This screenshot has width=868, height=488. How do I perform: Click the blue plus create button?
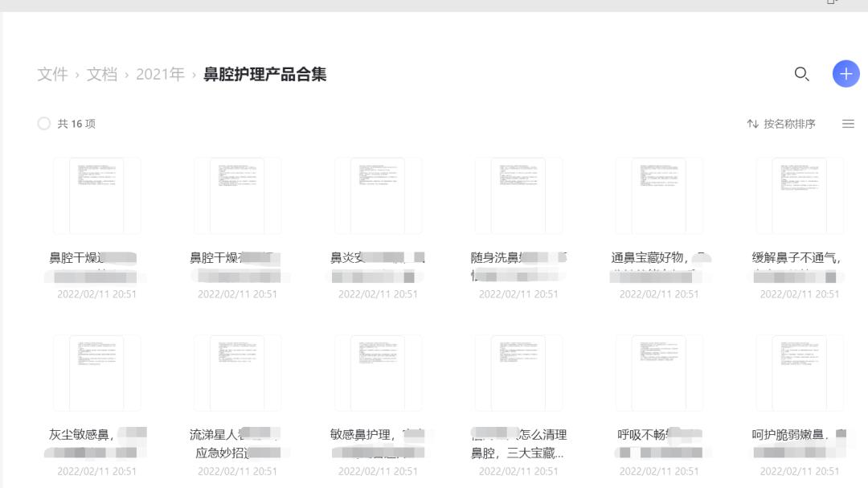(x=845, y=73)
